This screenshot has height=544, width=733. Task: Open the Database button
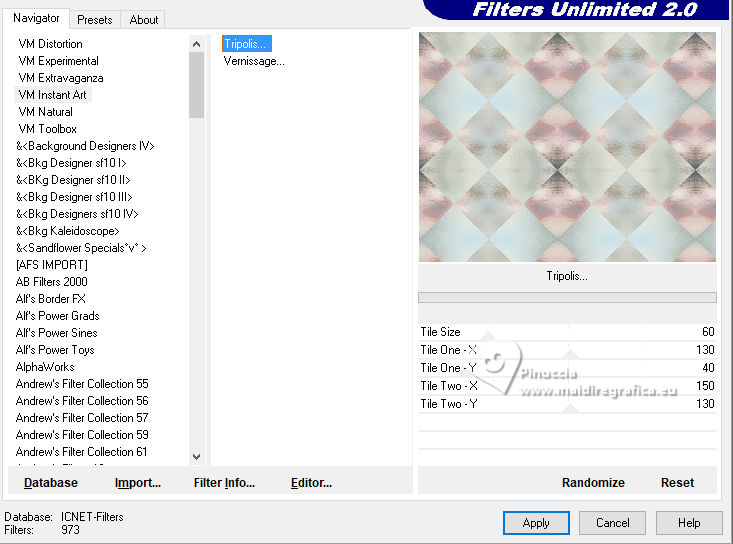[51, 483]
